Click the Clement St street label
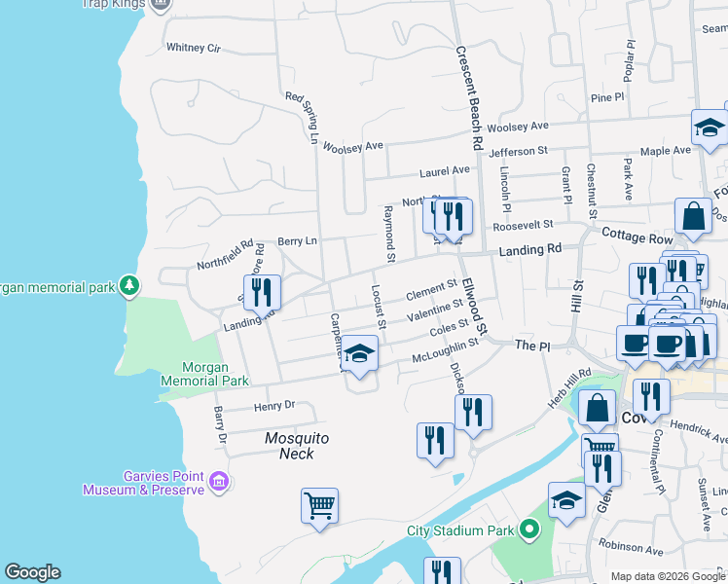This screenshot has width=728, height=584. point(431,291)
